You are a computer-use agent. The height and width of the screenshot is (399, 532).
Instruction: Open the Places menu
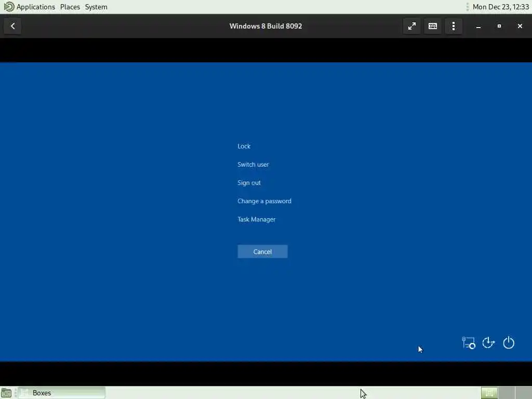[70, 7]
